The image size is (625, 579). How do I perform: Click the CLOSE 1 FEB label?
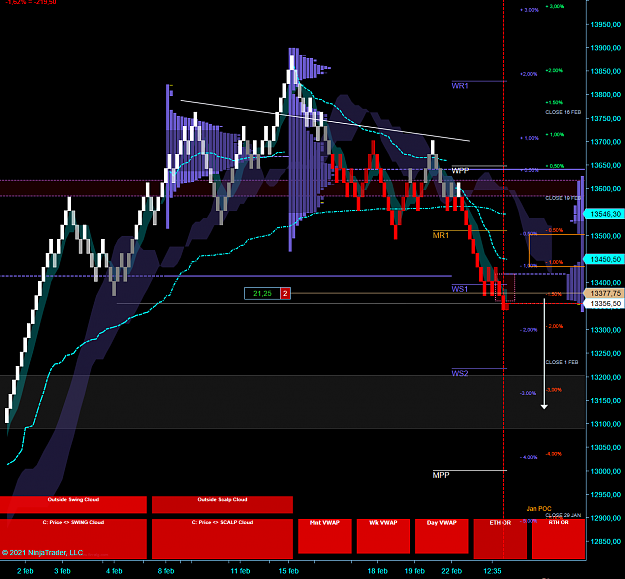coord(562,362)
